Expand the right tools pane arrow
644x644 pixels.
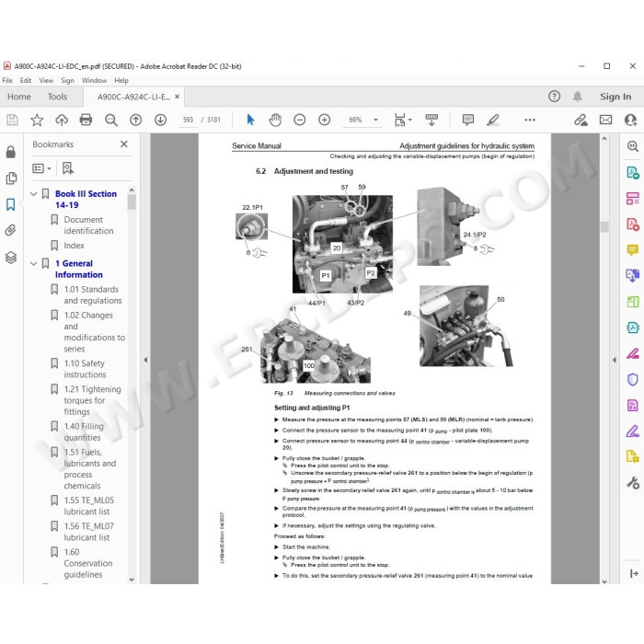[x=634, y=573]
